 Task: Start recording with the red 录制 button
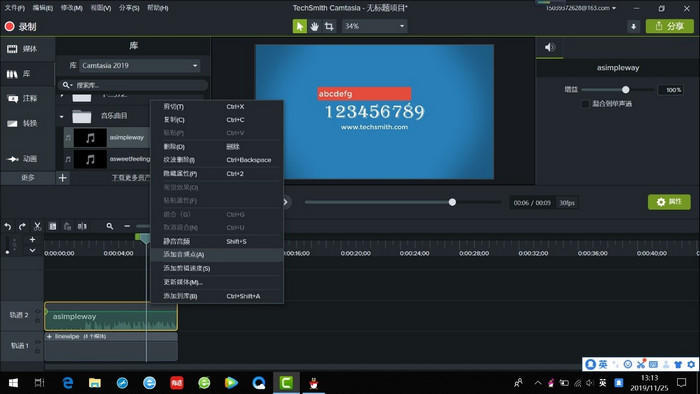pyautogui.click(x=20, y=27)
